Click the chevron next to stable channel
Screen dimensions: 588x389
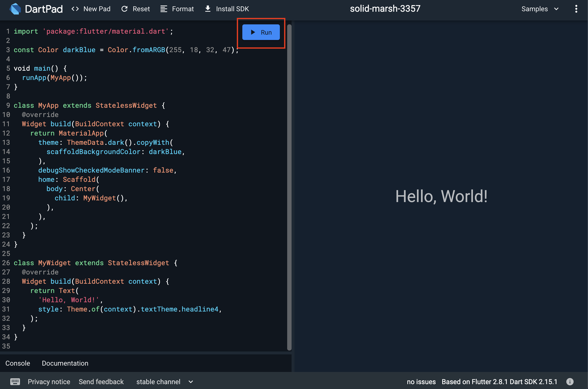tap(191, 381)
